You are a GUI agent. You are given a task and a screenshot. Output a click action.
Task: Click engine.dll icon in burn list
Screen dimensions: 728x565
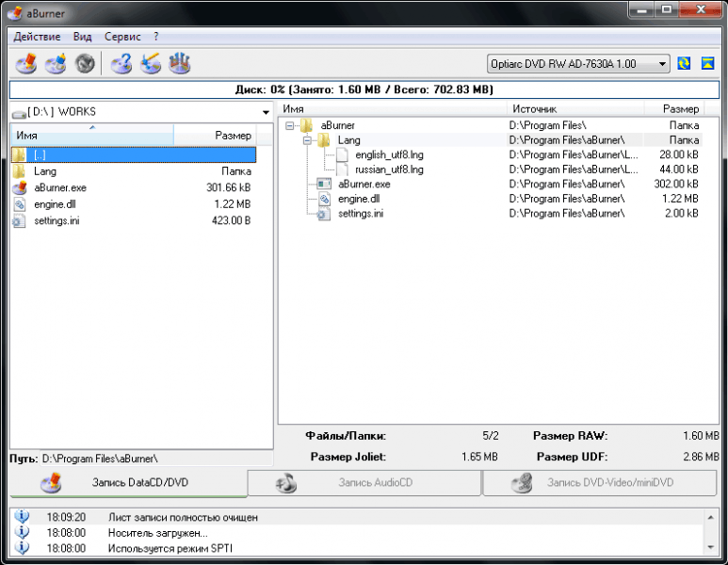point(324,199)
